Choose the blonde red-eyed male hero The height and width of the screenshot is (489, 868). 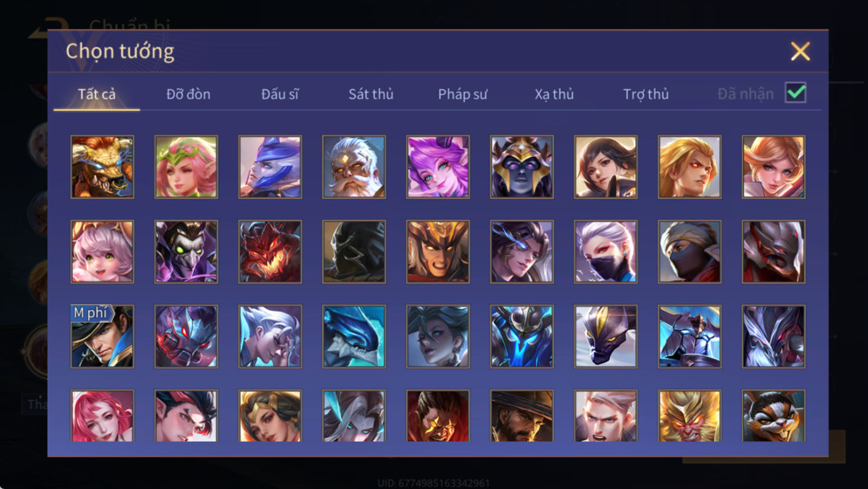[689, 167]
